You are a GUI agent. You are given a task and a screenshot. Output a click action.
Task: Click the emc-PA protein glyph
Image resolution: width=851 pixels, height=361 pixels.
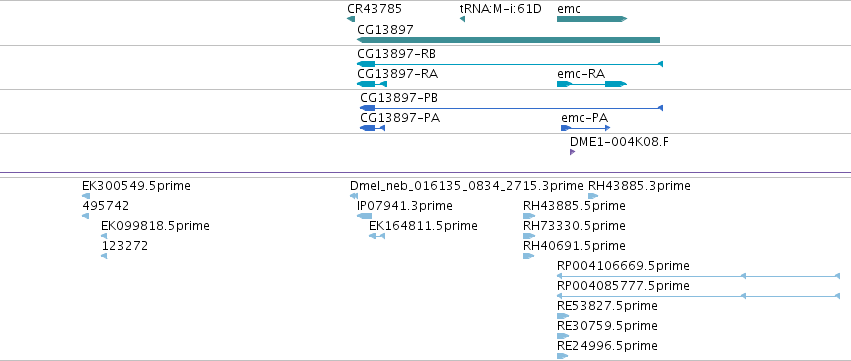point(586,128)
